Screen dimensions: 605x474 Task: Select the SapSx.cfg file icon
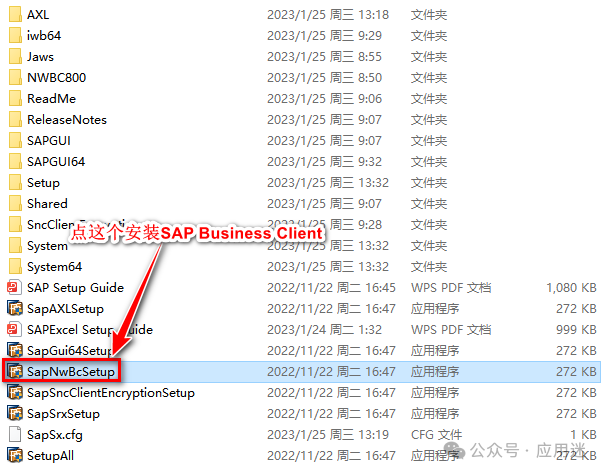click(15, 434)
